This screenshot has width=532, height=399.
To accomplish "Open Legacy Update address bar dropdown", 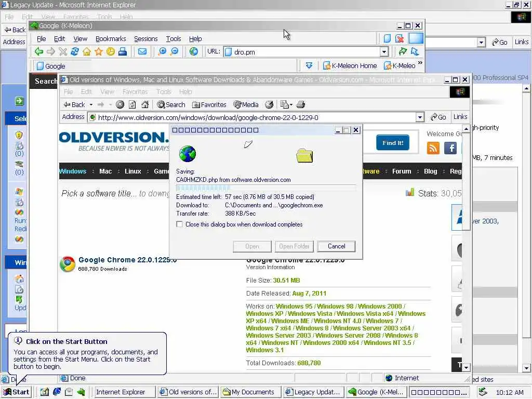I will pos(481,43).
